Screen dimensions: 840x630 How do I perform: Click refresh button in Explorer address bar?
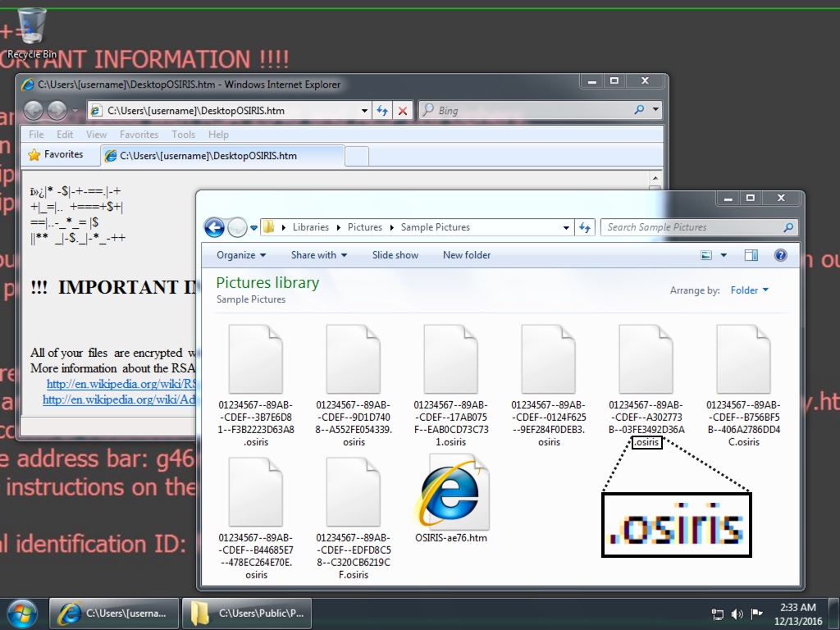tap(586, 227)
